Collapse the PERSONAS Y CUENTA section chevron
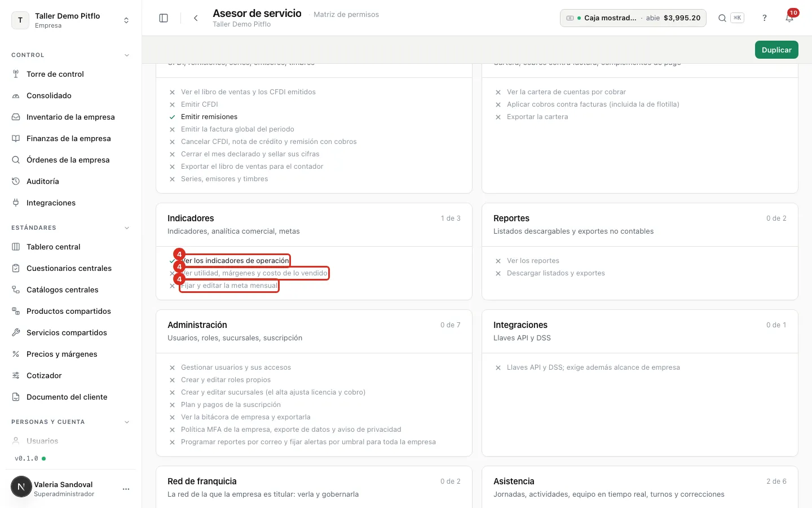The width and height of the screenshot is (812, 508). (127, 422)
